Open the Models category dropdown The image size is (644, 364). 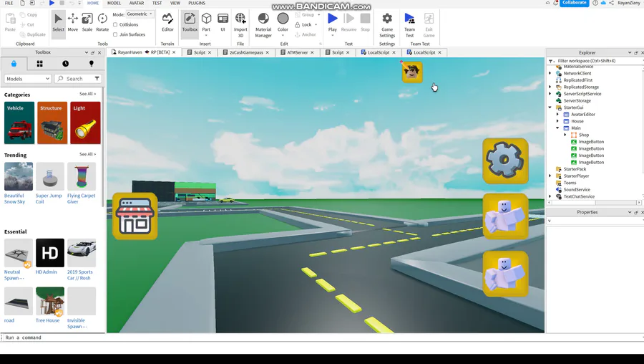(27, 79)
